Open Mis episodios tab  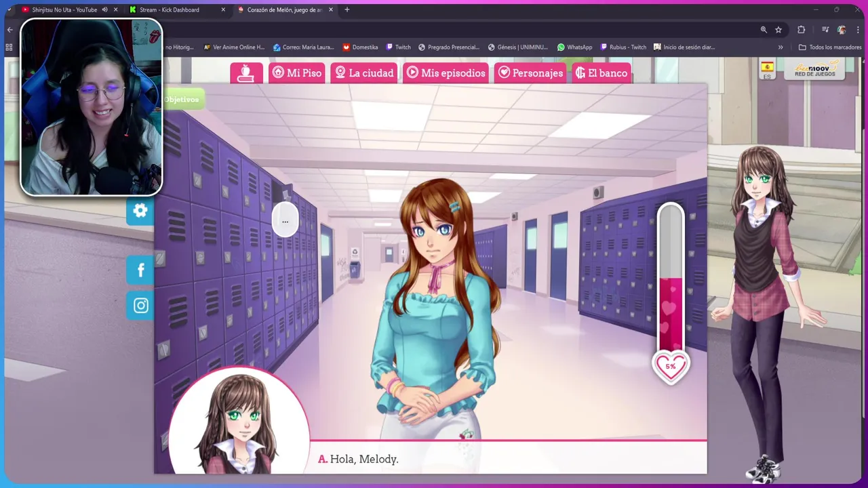(446, 73)
